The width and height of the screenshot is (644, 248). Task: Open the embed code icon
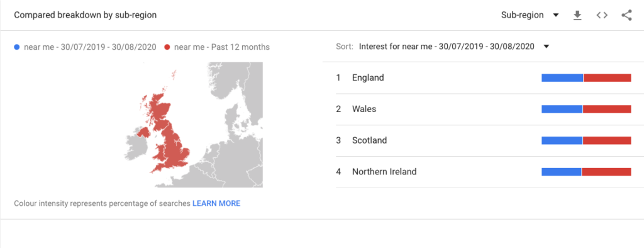point(602,16)
